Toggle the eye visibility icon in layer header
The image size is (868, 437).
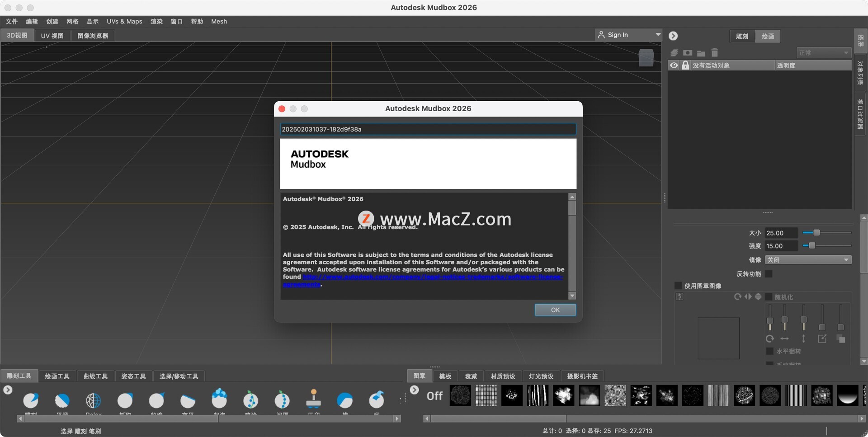click(674, 65)
